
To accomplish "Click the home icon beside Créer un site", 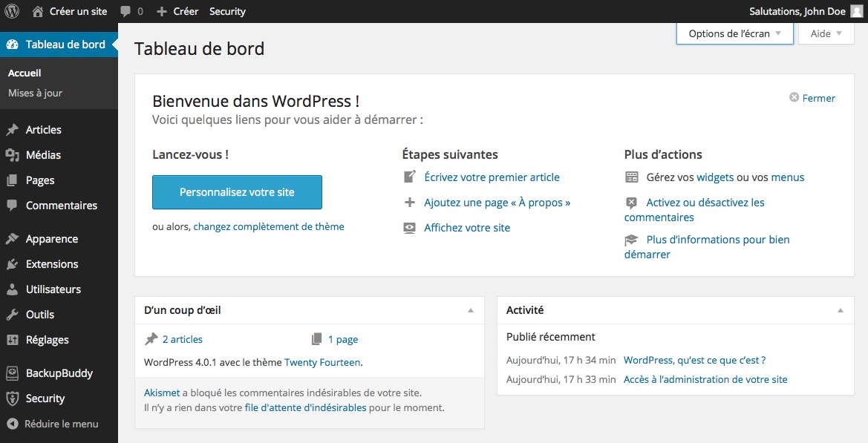I will click(38, 11).
